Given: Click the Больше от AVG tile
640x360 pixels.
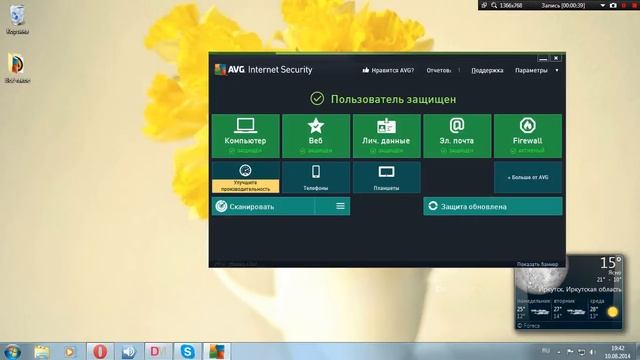Looking at the screenshot, I should click(x=528, y=178).
